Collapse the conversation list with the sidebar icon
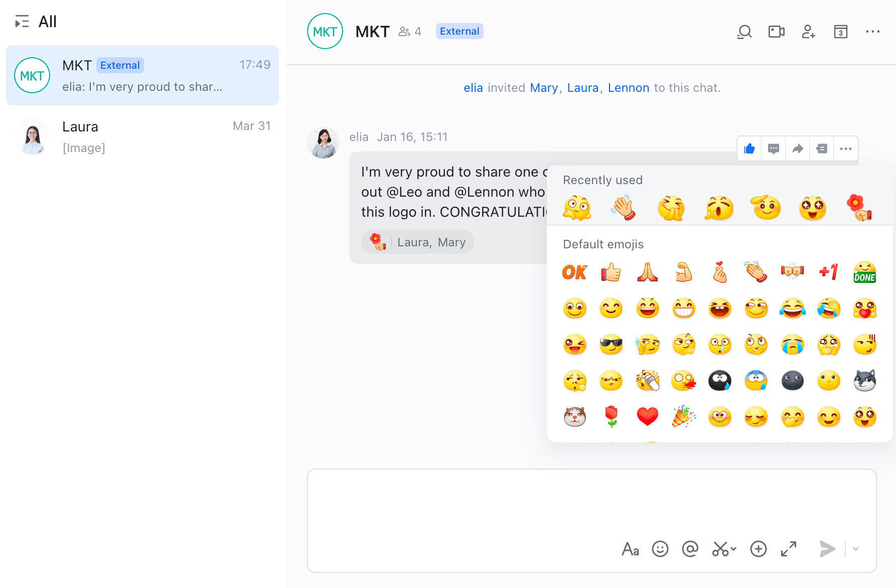 coord(22,22)
